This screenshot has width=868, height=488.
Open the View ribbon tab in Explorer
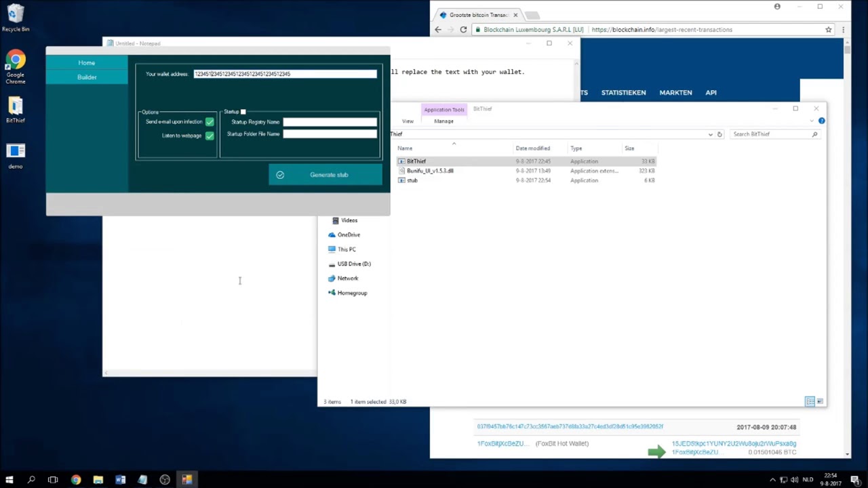click(x=408, y=121)
